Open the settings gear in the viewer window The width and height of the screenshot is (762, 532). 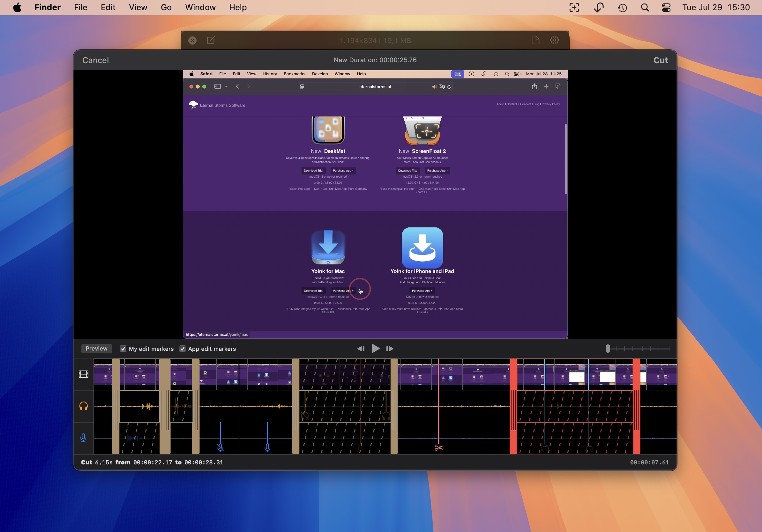tap(554, 40)
